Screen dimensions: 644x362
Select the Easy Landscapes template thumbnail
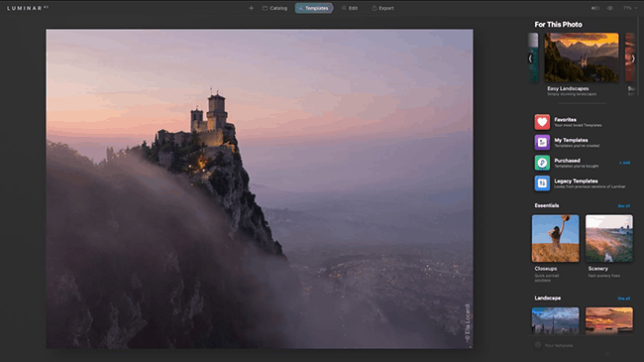coord(582,58)
